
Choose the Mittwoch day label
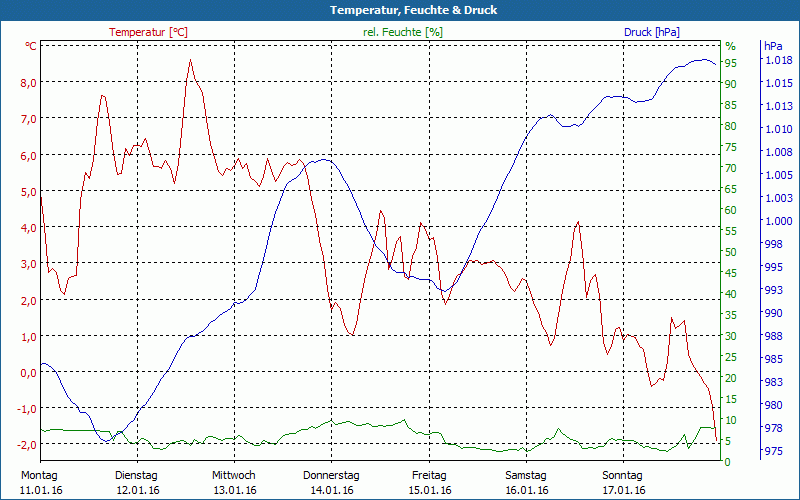(x=234, y=475)
